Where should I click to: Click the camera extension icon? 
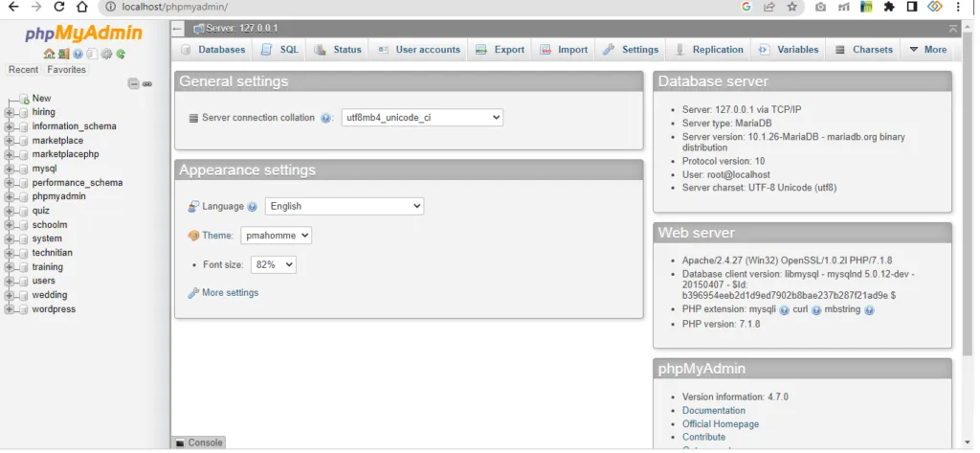820,7
